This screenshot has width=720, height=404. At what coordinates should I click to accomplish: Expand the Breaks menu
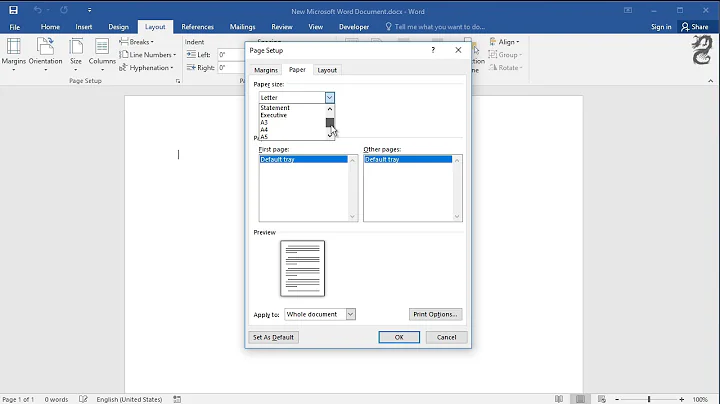pyautogui.click(x=136, y=42)
